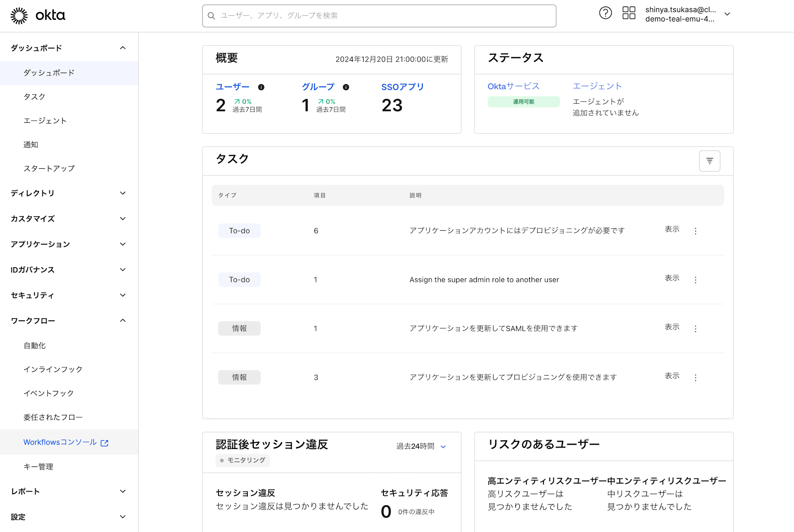Expand the 設定 sidebar section
794x532 pixels.
pyautogui.click(x=123, y=517)
